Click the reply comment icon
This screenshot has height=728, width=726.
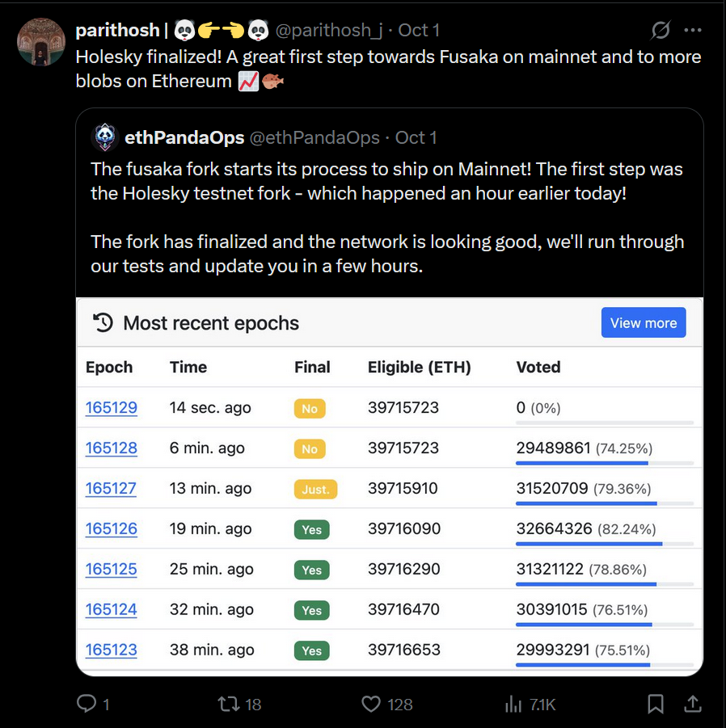(x=87, y=705)
